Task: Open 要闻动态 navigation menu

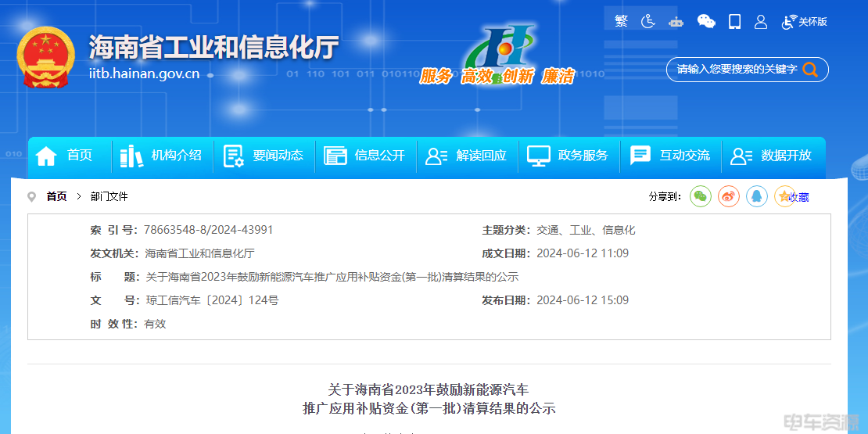Action: (264, 156)
